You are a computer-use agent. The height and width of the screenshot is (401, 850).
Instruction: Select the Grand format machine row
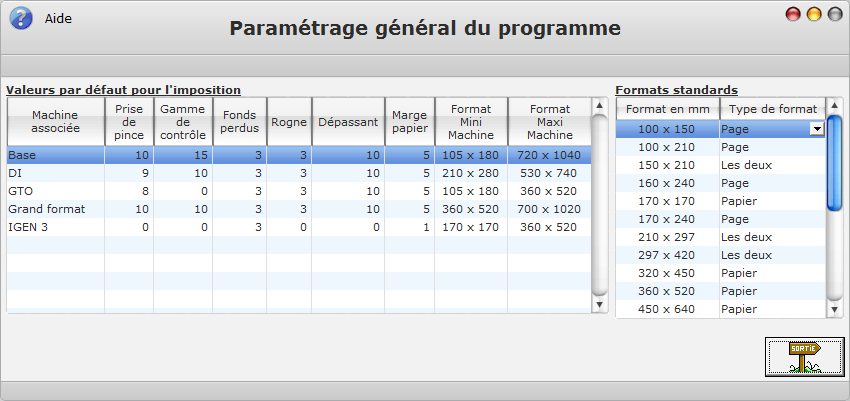point(55,209)
